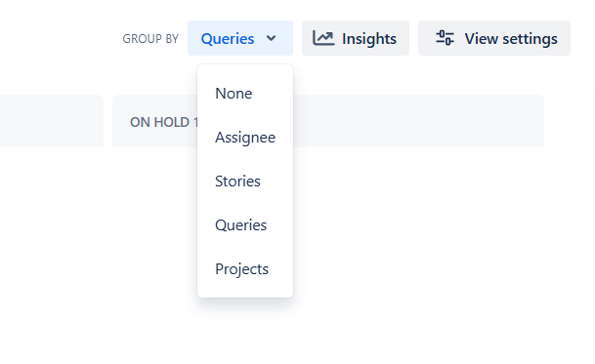Collapse the Group By dropdown via chevron arrow
The image size is (595, 364).
point(271,38)
